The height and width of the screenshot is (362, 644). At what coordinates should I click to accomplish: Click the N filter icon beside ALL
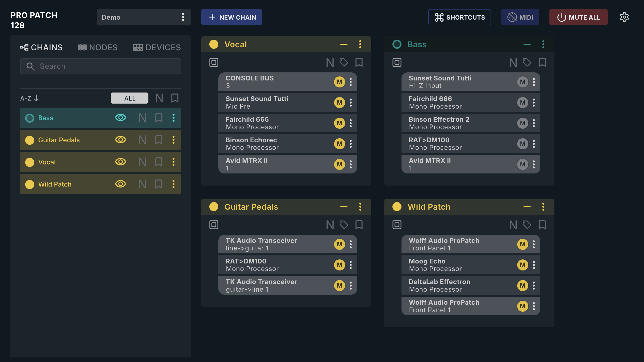pos(159,98)
